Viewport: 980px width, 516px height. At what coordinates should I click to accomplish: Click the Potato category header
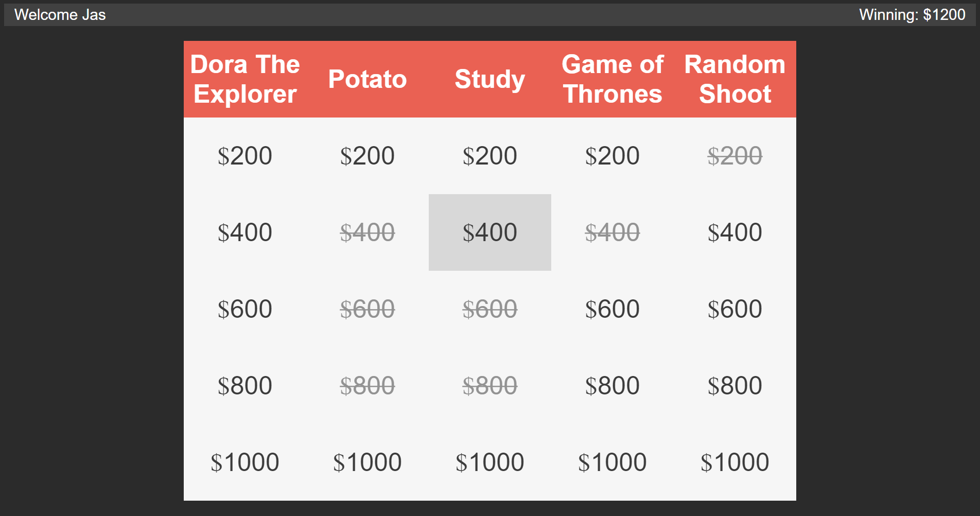coord(367,79)
